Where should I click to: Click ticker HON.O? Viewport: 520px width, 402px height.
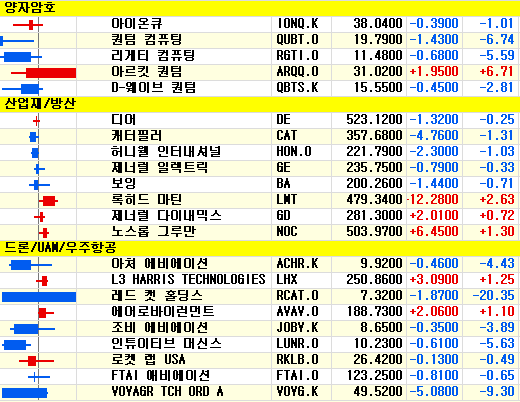click(x=294, y=152)
